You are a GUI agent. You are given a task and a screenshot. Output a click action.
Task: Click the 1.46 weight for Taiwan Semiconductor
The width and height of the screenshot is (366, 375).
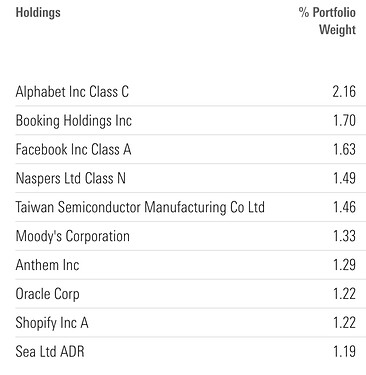[x=345, y=207]
